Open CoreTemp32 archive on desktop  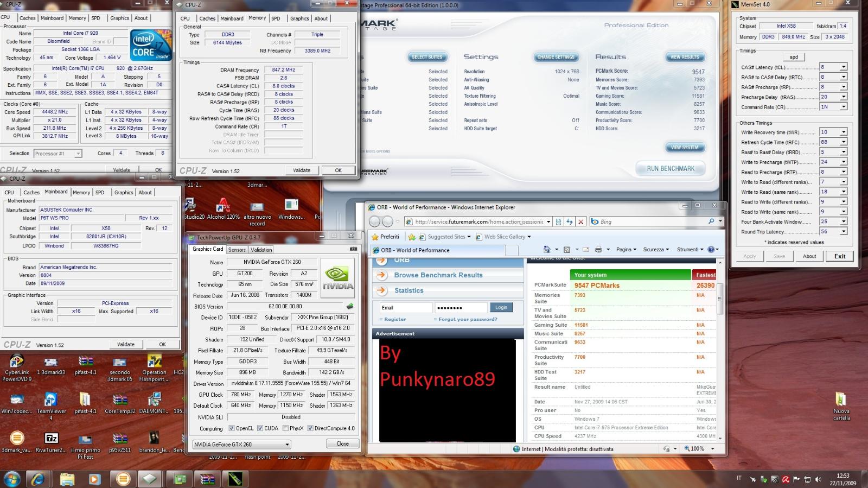[120, 403]
